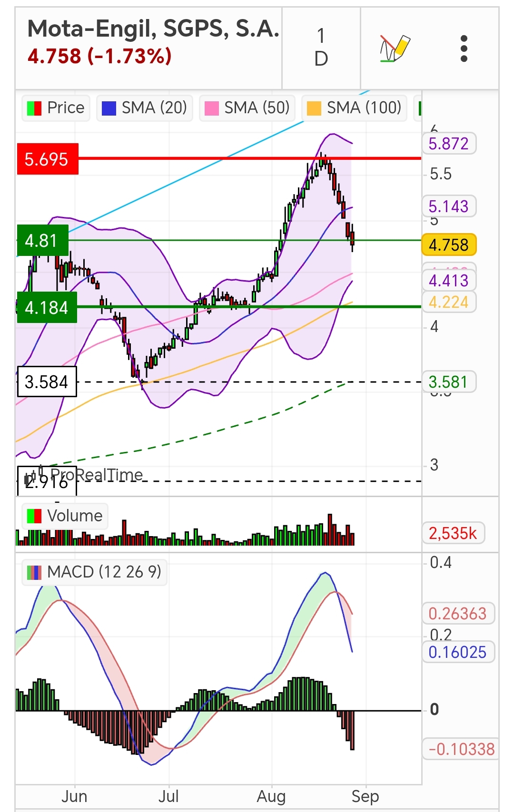The width and height of the screenshot is (514, 812).
Task: Open the drawing tools pencil icon
Action: [x=395, y=48]
